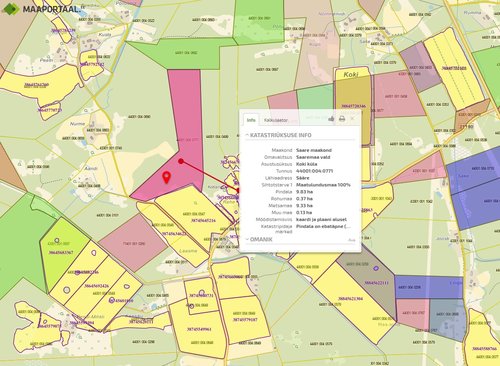Screen dimensions: 500x366
Task: Expand the Omanik section
Action: pos(259,239)
